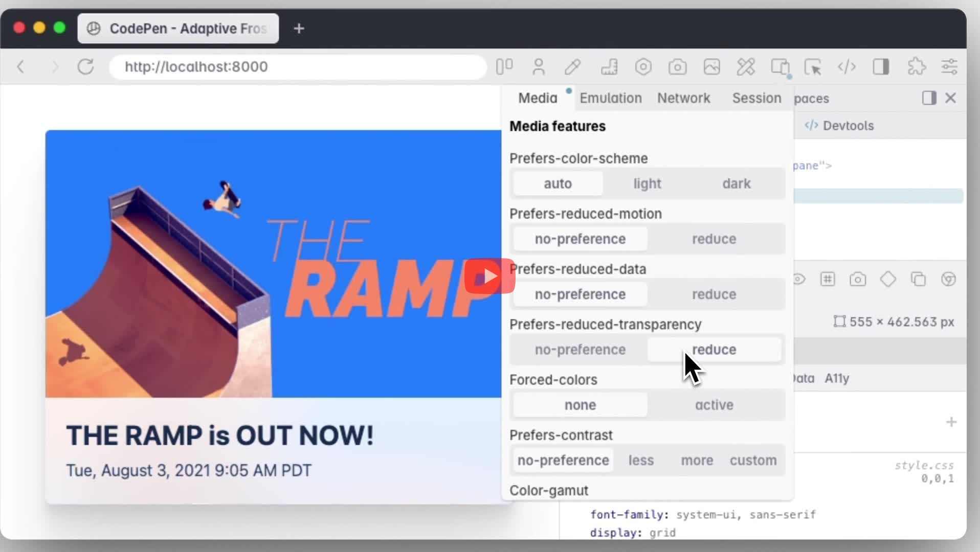The image size is (980, 552).
Task: Click the hexagon target toolbar icon
Action: click(643, 66)
